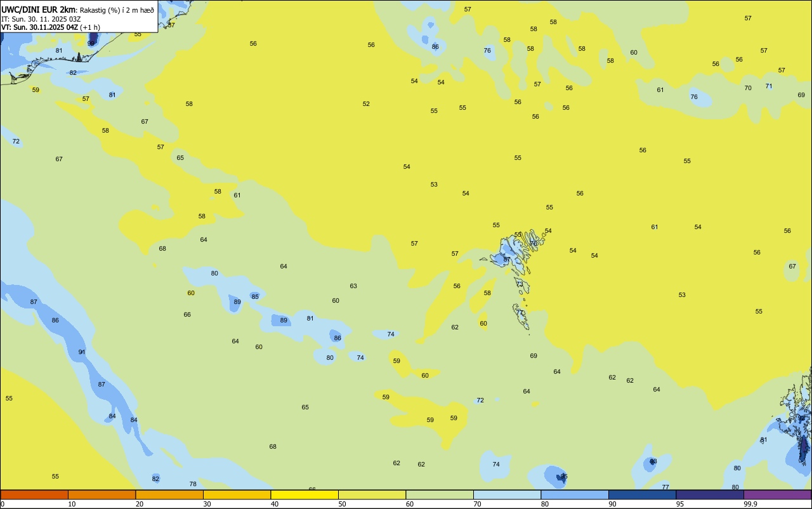
Task: Click the humidity value '71' on the map
Action: 769,86
